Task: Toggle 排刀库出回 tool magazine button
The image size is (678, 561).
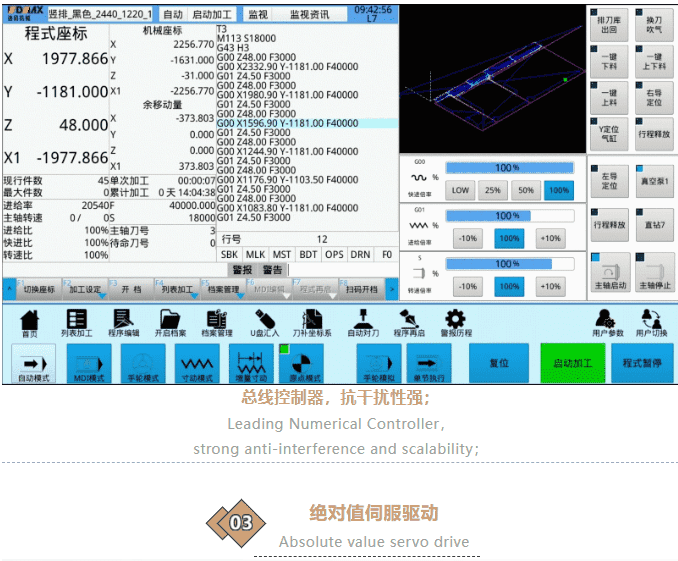Action: pos(609,25)
